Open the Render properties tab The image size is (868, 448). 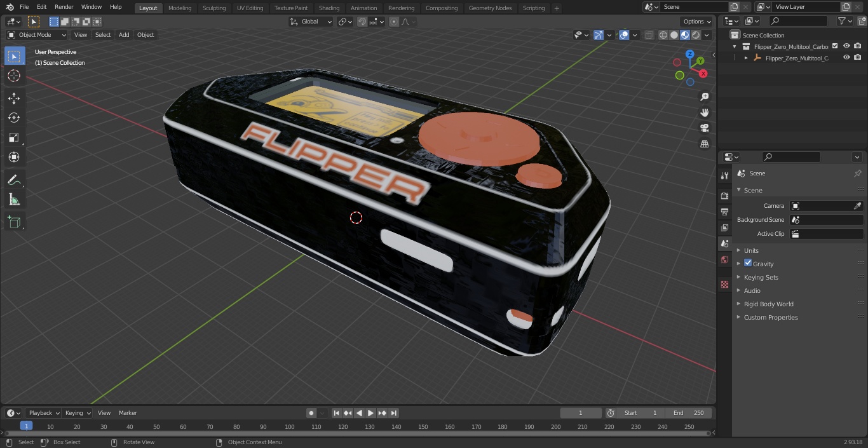click(724, 196)
